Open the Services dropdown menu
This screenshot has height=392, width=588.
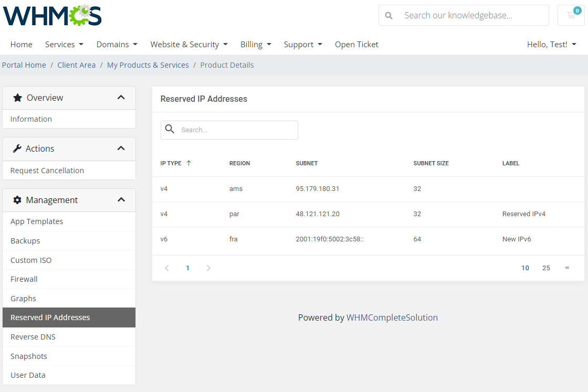64,44
